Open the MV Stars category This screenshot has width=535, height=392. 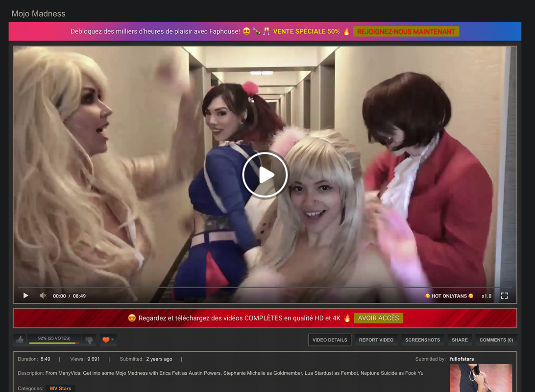point(60,388)
